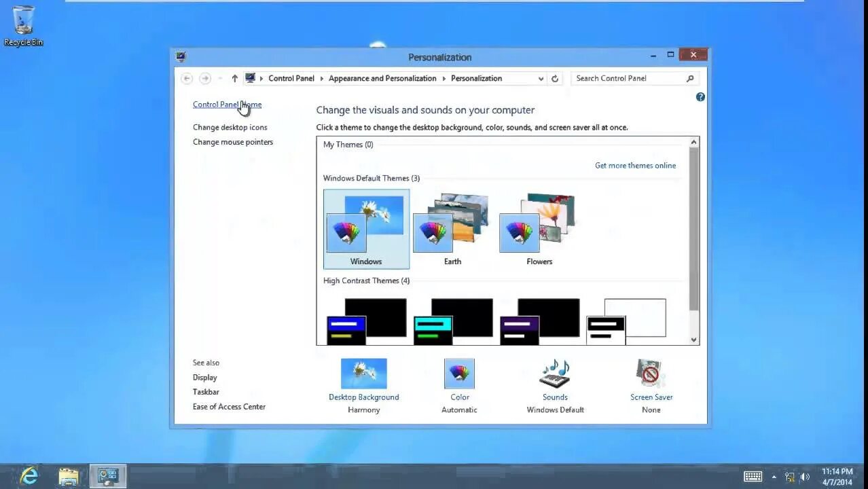
Task: Open Change mouse pointers link
Action: [232, 142]
